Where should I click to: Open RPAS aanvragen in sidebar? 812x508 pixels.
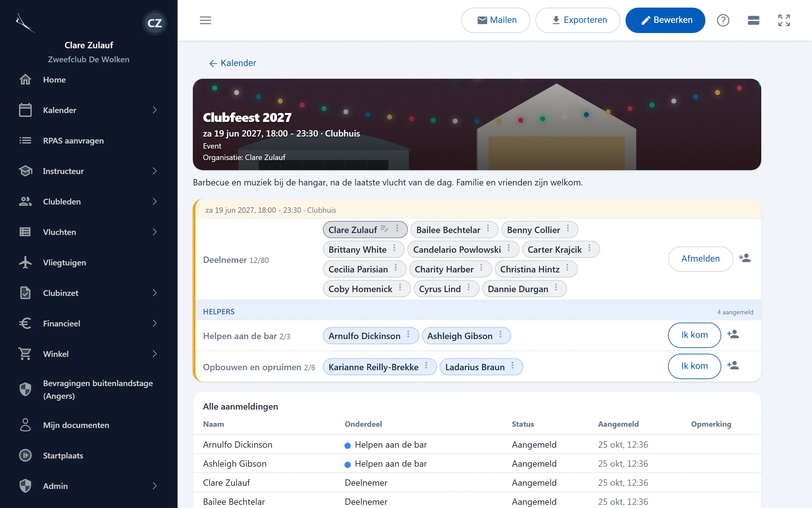(x=88, y=140)
